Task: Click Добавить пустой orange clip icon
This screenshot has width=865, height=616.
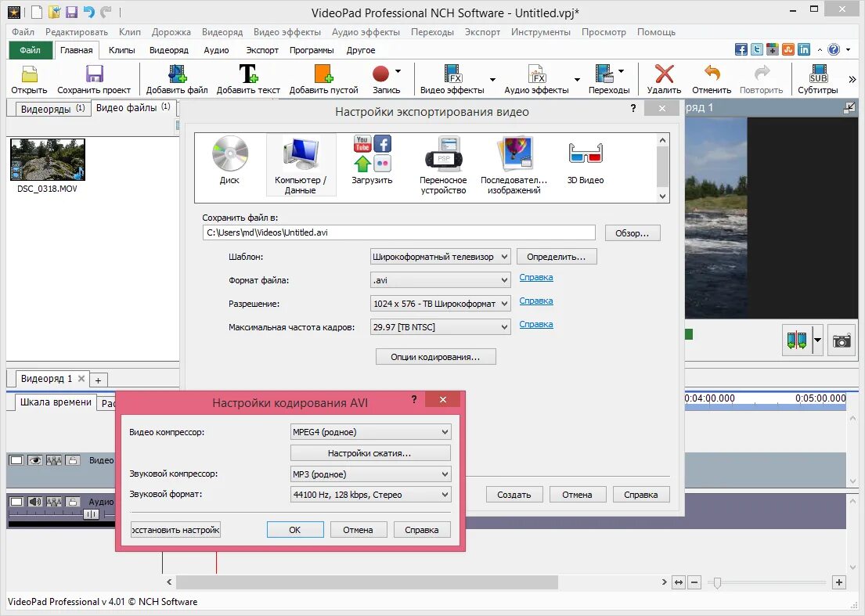Action: coord(323,74)
